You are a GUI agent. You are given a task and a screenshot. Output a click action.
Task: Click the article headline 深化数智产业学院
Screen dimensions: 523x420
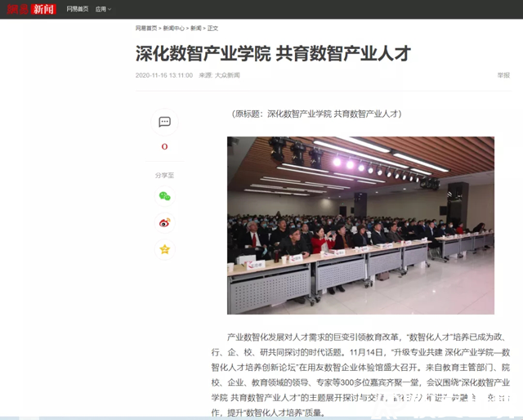coord(272,54)
